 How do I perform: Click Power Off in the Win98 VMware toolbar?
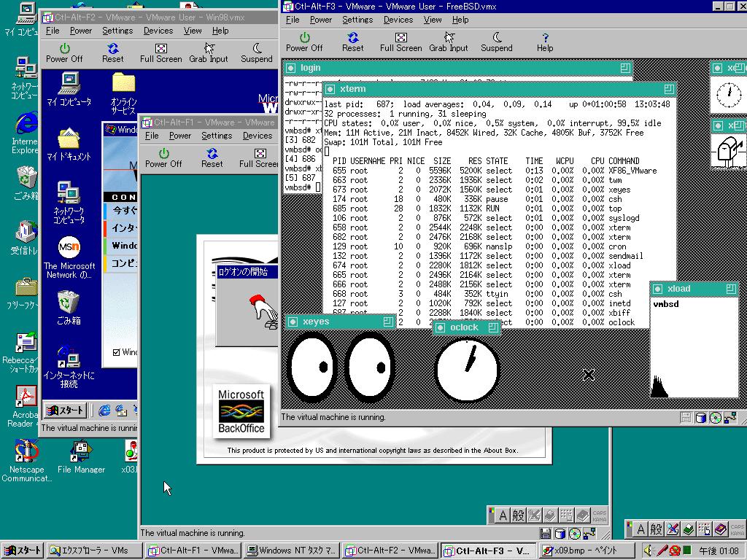tap(64, 52)
